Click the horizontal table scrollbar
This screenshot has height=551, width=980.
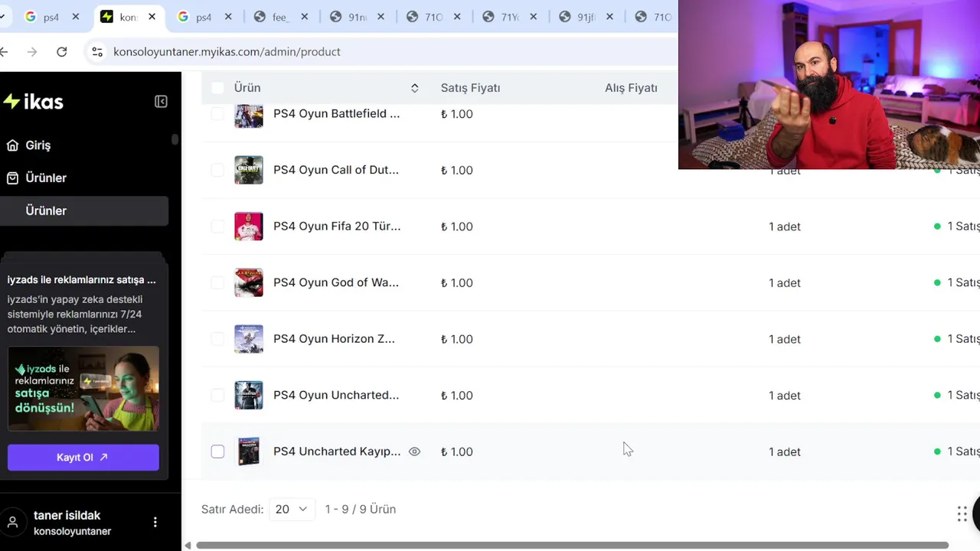pos(572,546)
